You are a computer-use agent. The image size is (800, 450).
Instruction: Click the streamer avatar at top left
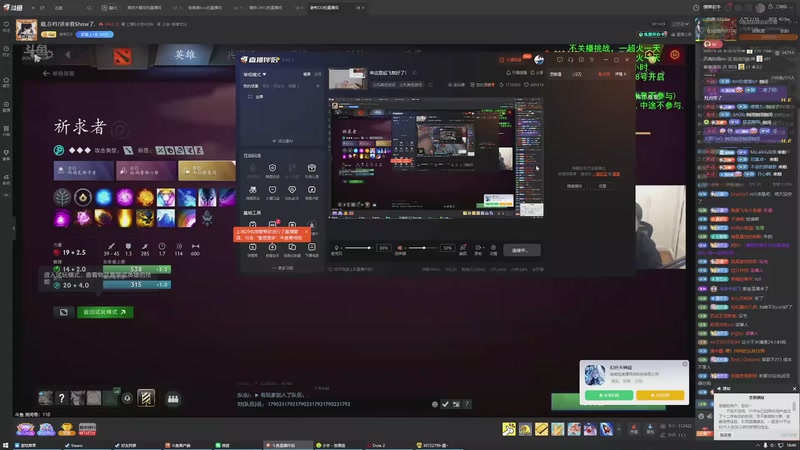[26, 30]
